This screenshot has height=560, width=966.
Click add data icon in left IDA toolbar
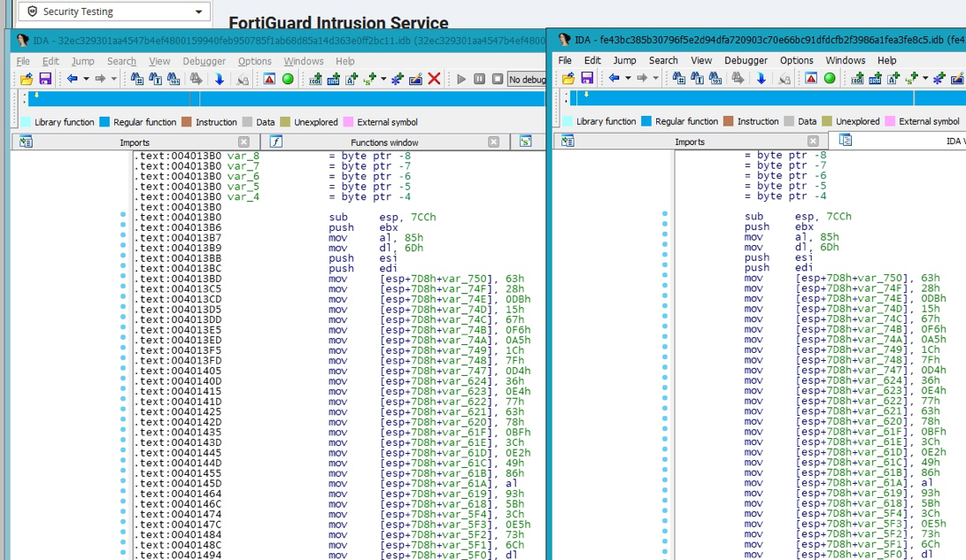coord(333,79)
